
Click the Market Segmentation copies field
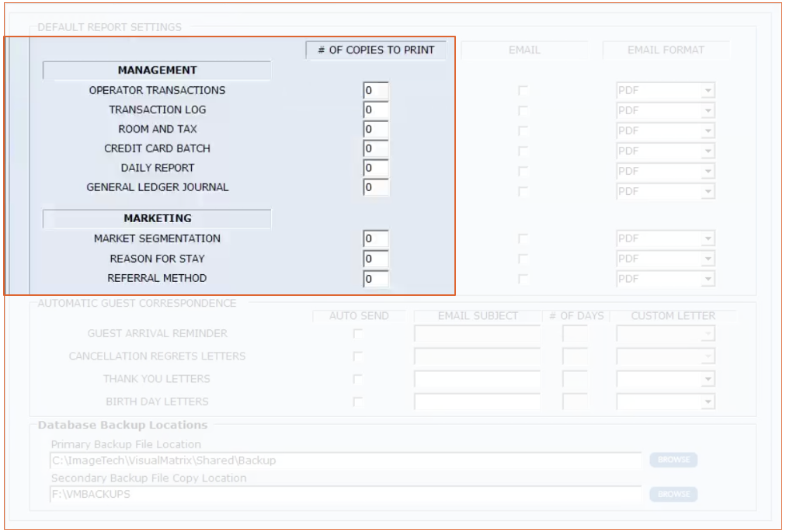point(376,239)
